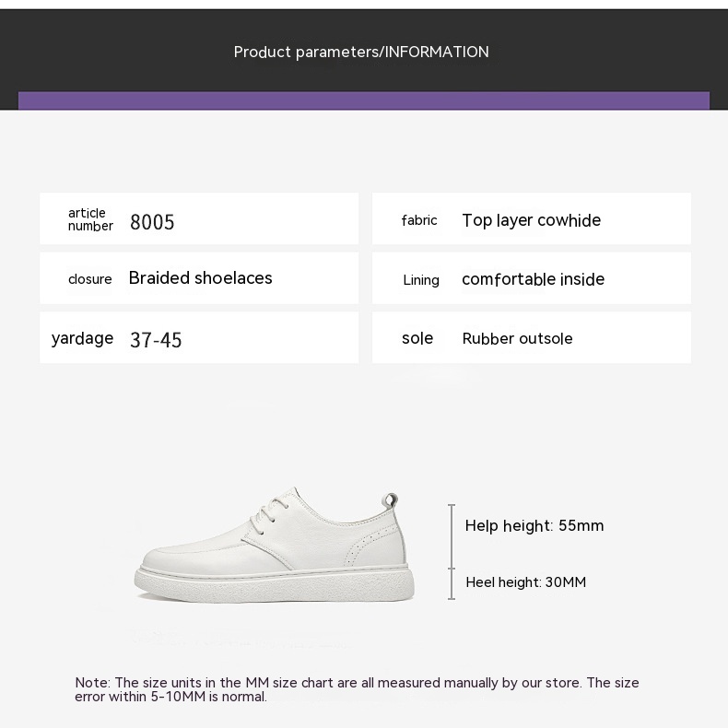
Task: Click the heel pull tab on the shoe
Action: [392, 502]
